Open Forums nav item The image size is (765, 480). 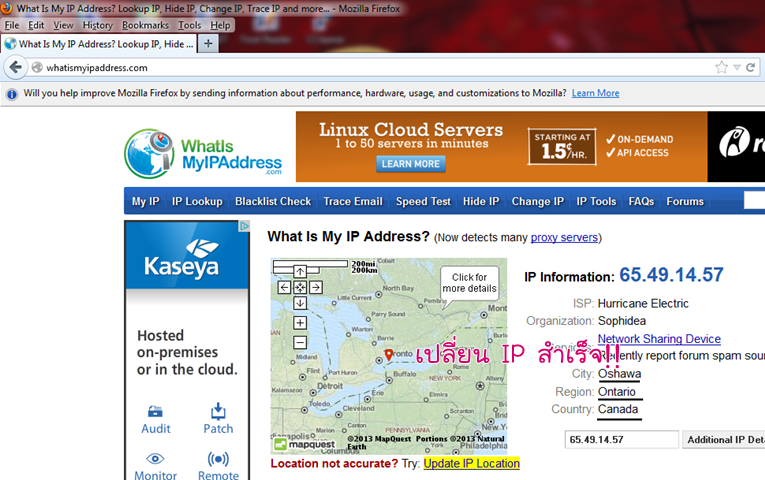(x=685, y=201)
